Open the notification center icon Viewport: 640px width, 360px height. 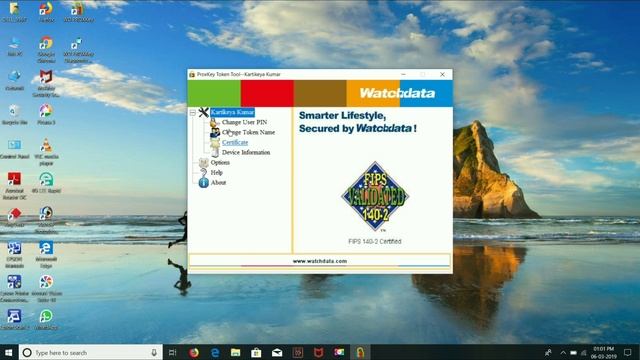tap(628, 352)
